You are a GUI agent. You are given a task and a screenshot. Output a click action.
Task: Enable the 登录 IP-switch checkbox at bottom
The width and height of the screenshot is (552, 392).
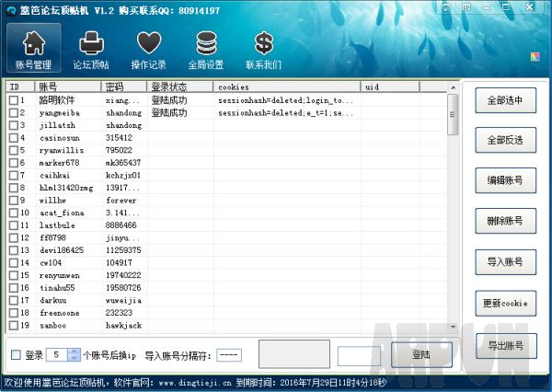tap(14, 354)
